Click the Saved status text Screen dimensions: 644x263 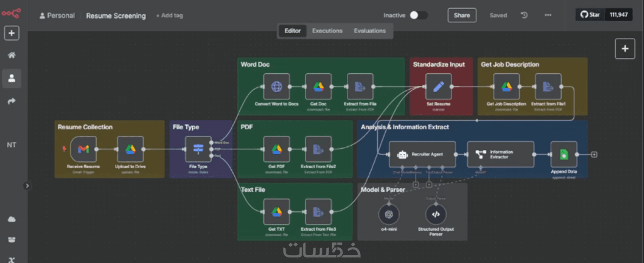click(x=498, y=15)
